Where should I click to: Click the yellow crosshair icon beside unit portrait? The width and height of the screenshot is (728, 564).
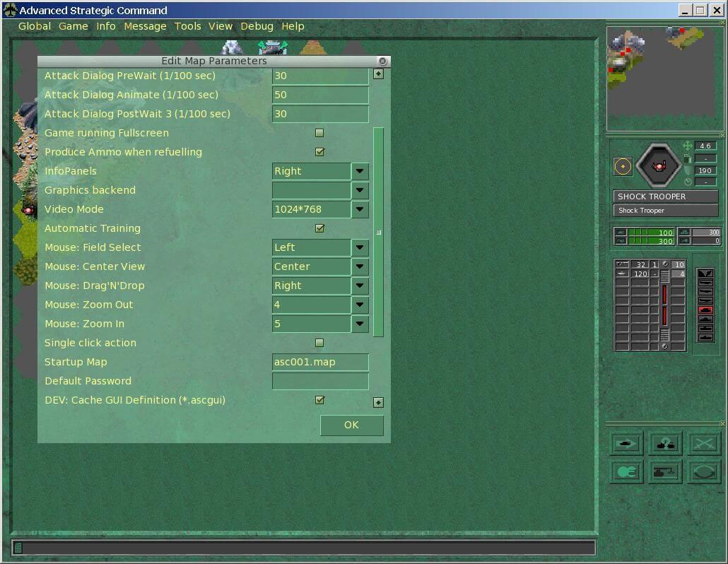pos(623,166)
